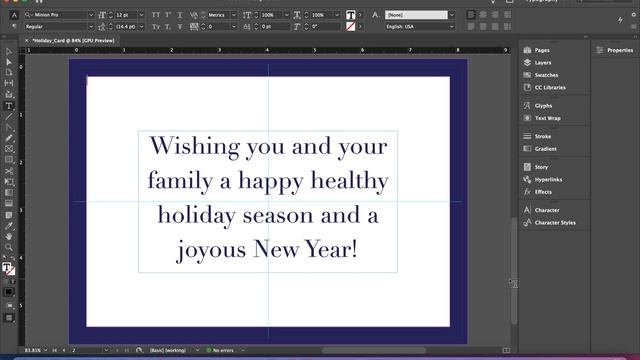Open the No errors preflight status
The image size is (640, 360).
tap(220, 350)
